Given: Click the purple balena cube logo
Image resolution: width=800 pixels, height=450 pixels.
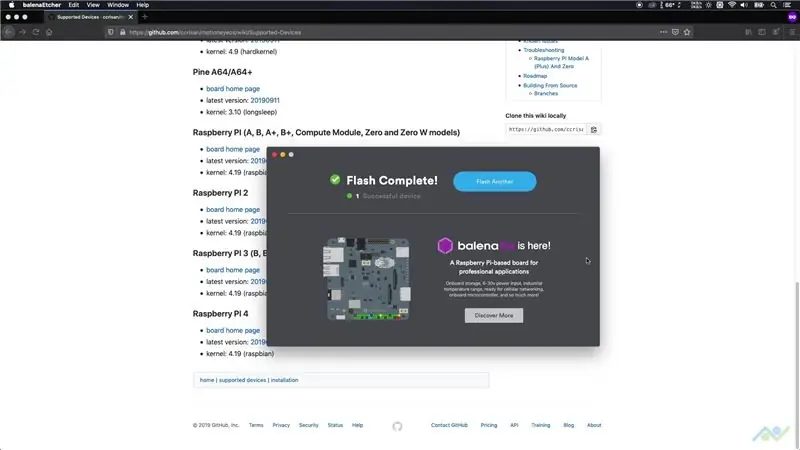Looking at the screenshot, I should [445, 245].
